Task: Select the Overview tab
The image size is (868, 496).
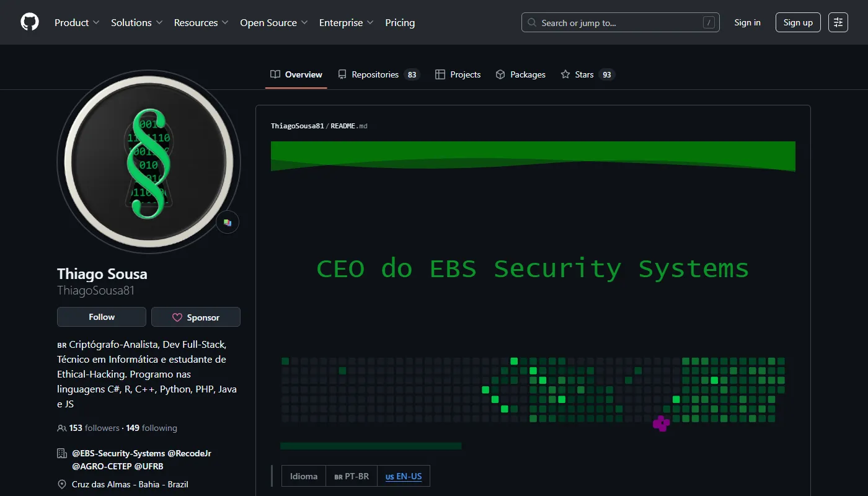Action: 296,74
